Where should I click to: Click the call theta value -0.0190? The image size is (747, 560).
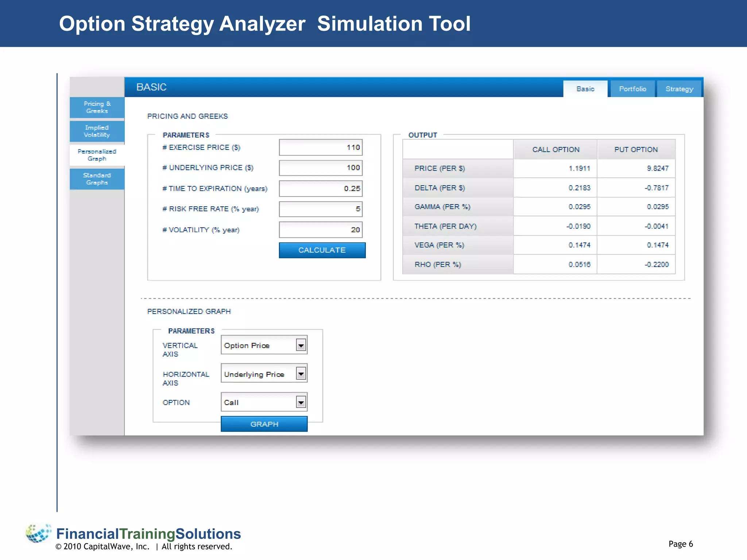[578, 226]
